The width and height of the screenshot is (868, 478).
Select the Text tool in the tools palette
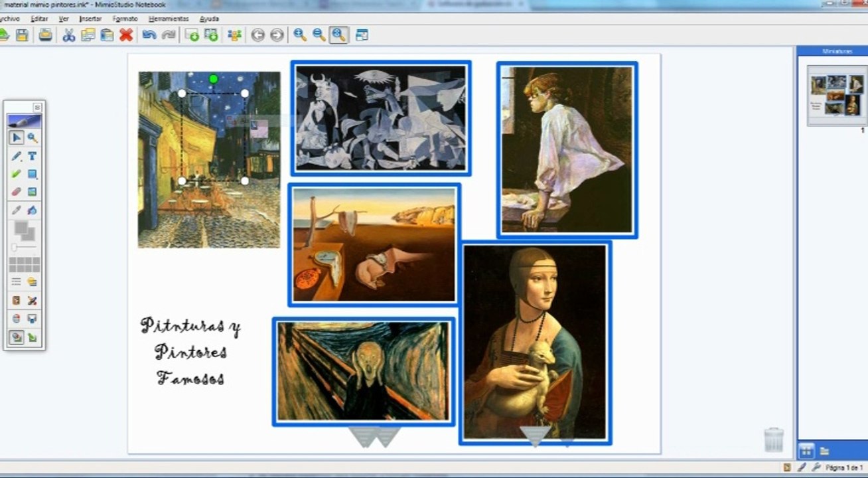point(32,157)
